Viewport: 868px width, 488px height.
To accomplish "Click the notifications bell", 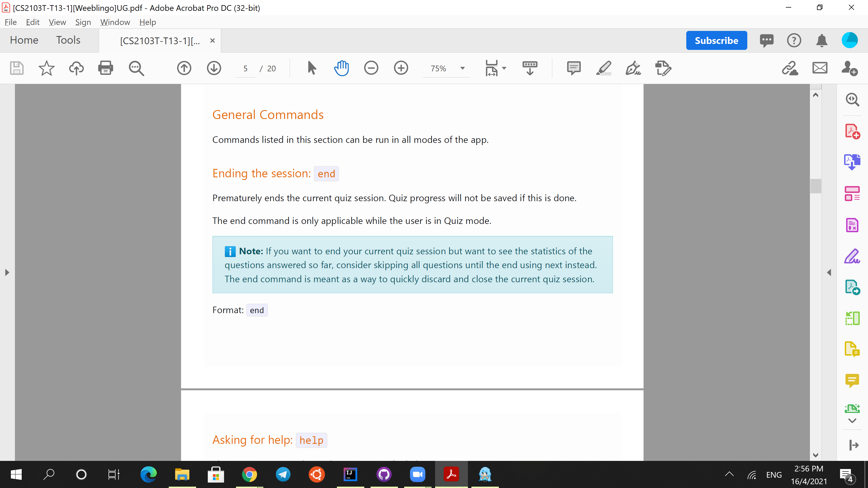I will pos(822,41).
